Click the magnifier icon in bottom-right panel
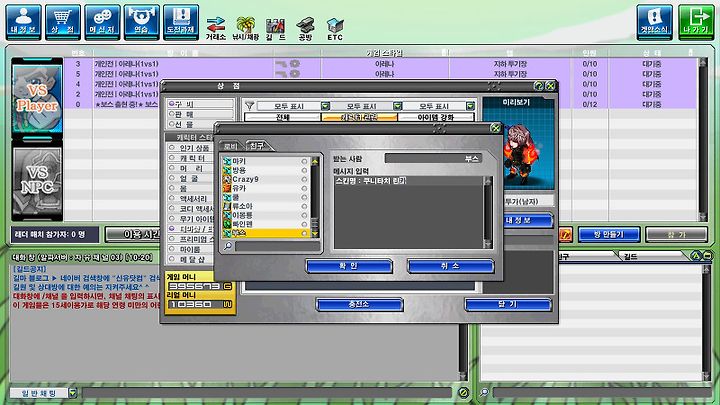The height and width of the screenshot is (405, 720). pos(484,392)
